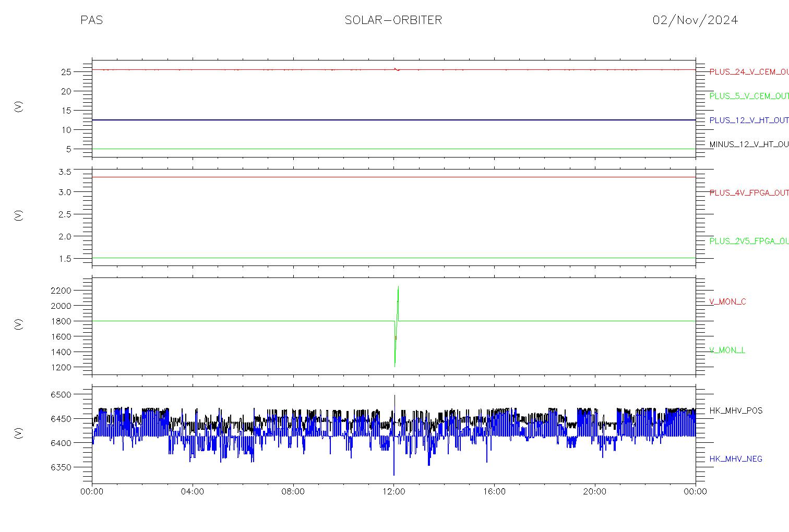789x532 pixels.
Task: Select the PLUS_4V_FPGA_OUT legend label
Action: 749,192
